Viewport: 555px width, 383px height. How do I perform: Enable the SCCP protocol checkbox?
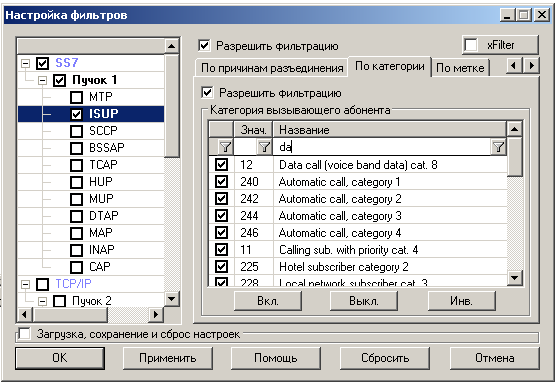[x=76, y=131]
